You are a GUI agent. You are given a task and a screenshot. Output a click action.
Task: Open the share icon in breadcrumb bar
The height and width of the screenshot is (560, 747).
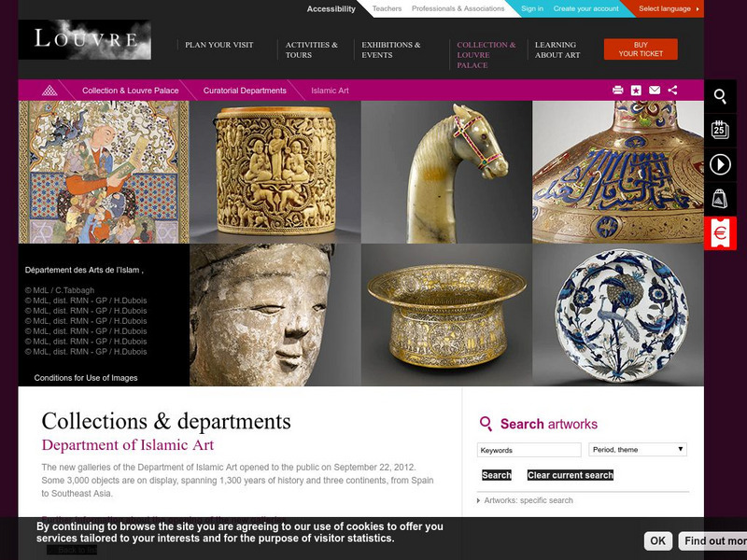pos(672,90)
